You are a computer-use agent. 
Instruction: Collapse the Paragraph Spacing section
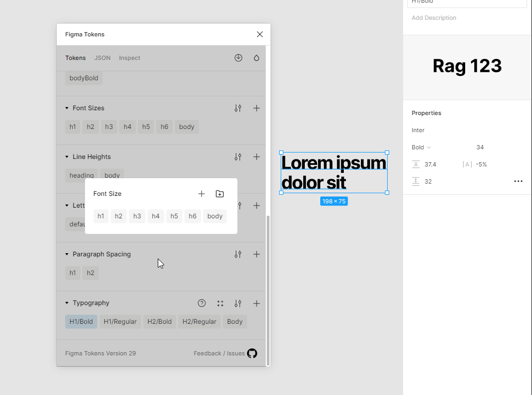67,254
